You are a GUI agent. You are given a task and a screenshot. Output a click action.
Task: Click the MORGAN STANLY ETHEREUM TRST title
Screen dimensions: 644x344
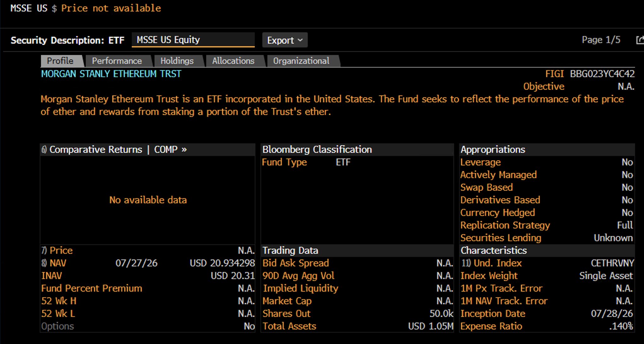coord(111,74)
